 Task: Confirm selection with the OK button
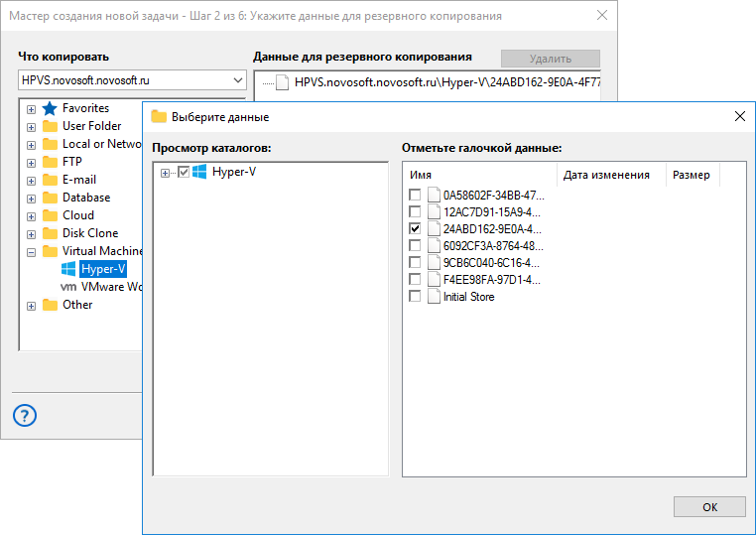coord(709,507)
